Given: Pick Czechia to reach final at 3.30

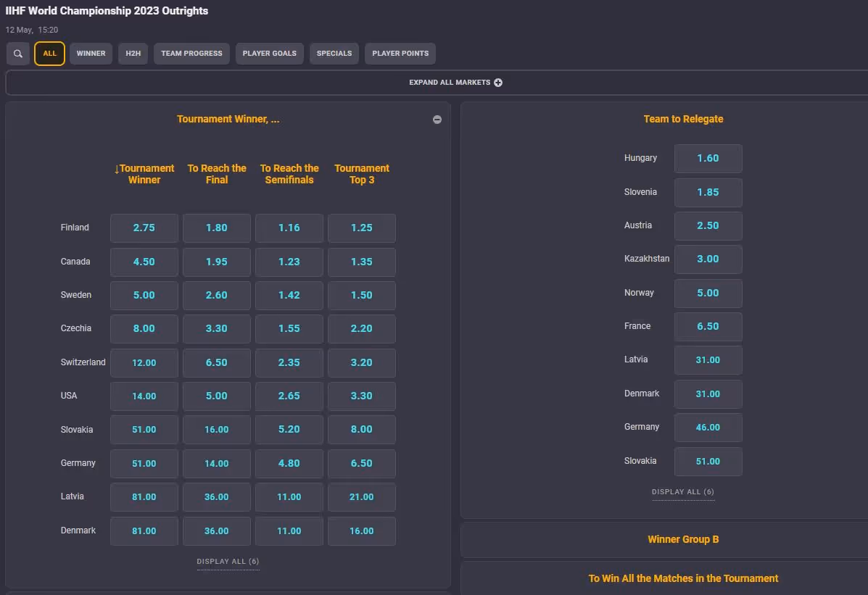Looking at the screenshot, I should point(216,329).
